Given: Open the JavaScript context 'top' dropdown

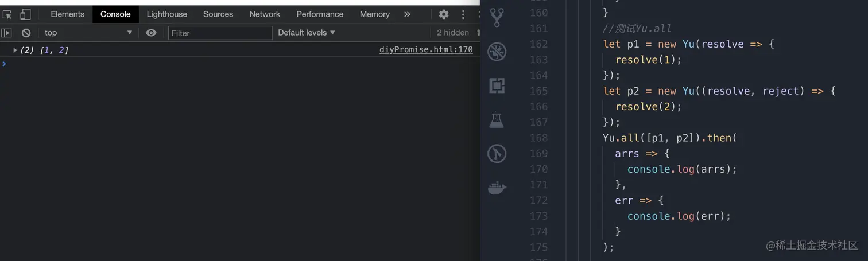Looking at the screenshot, I should 88,33.
